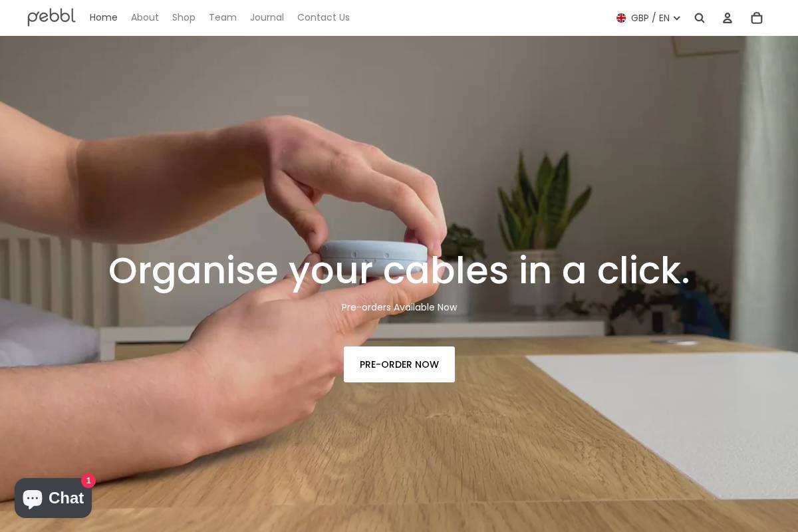Open the About page
This screenshot has height=532, width=798.
(x=145, y=17)
